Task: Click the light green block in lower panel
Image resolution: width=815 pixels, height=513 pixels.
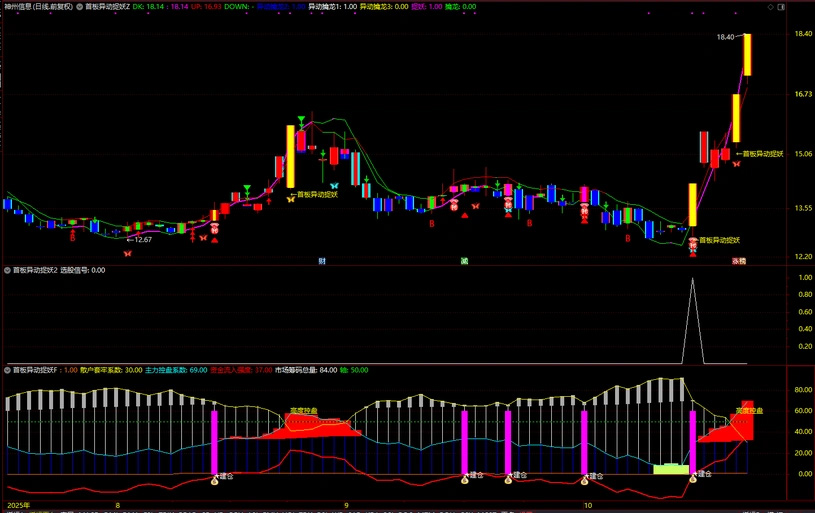Action: point(671,469)
